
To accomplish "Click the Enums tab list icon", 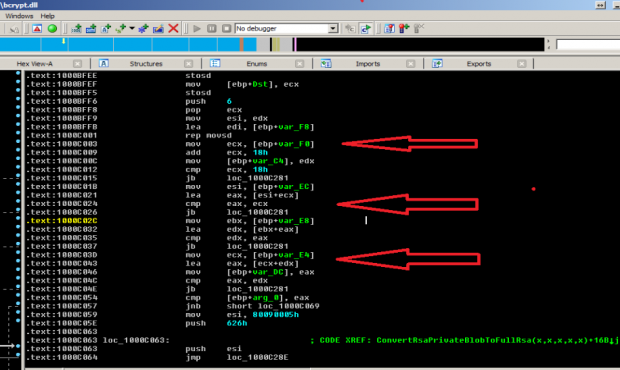I will tap(215, 64).
